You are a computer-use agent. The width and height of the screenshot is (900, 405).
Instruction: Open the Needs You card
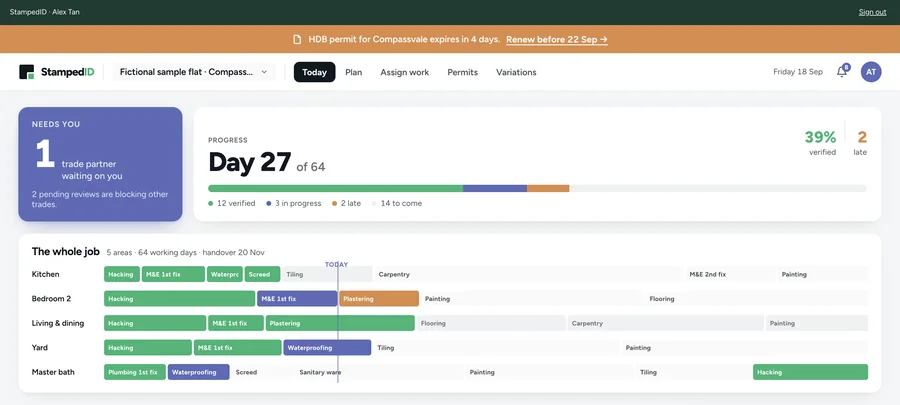point(100,164)
